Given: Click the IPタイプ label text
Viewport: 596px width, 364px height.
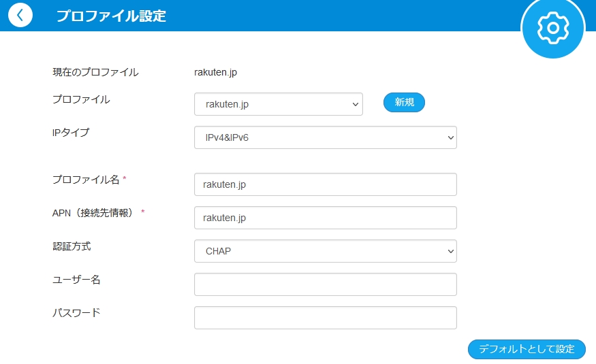Looking at the screenshot, I should coord(71,133).
